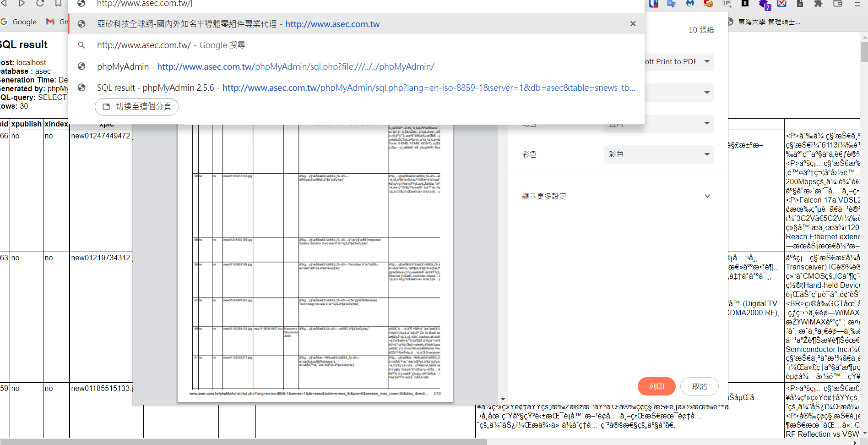
Task: Choose the phpMyAdmin sql.php file suggestion
Action: tap(356, 66)
